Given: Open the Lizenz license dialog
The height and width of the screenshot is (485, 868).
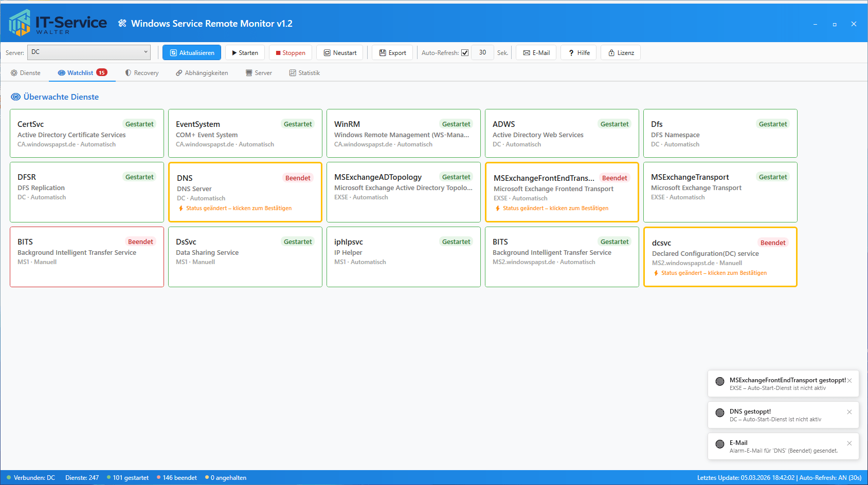Looking at the screenshot, I should [621, 53].
